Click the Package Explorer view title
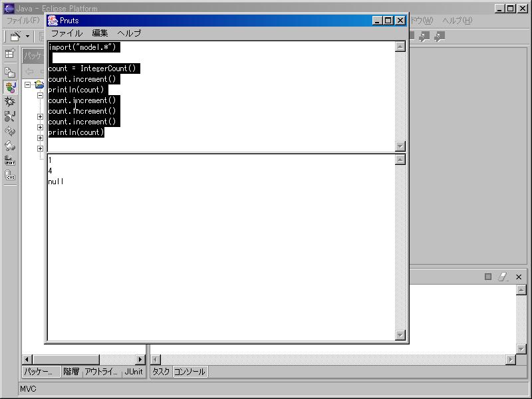The image size is (532, 399). 33,55
